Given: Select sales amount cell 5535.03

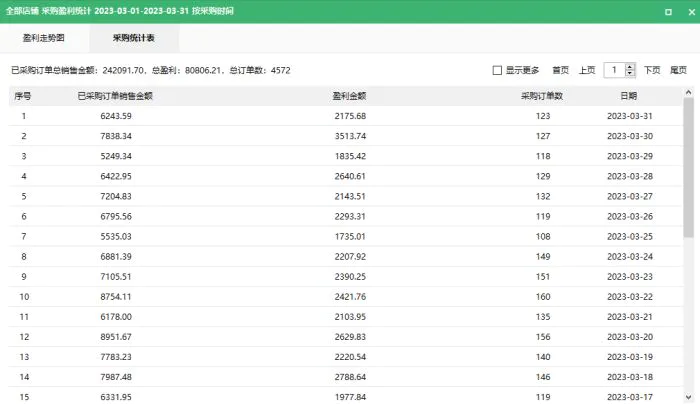Looking at the screenshot, I should (x=116, y=237).
